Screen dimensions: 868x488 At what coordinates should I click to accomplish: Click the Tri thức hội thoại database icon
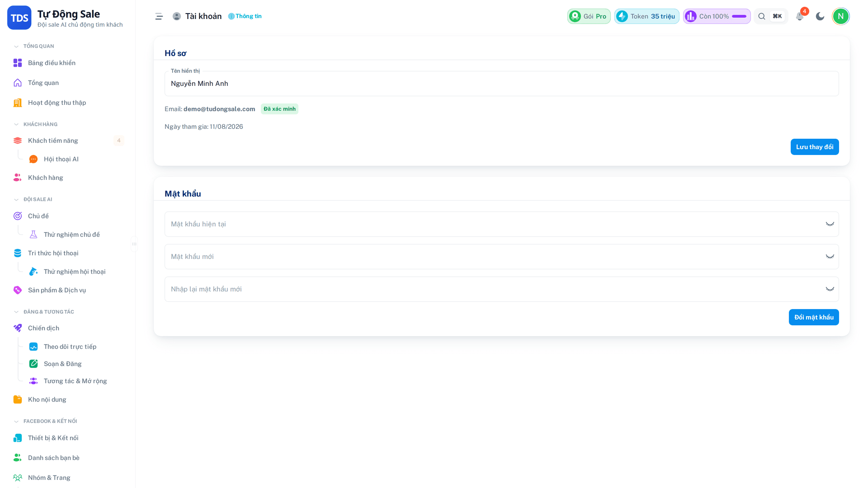coord(18,253)
